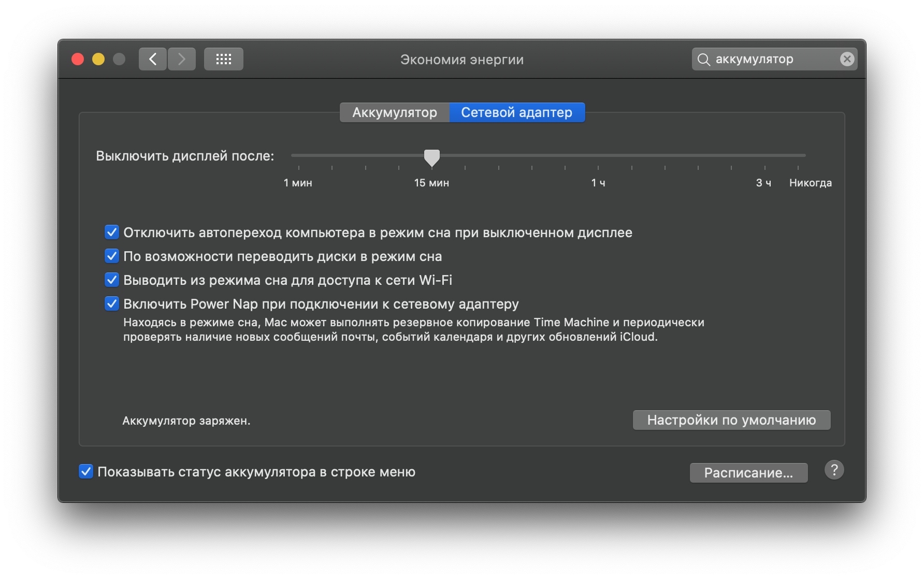Minimize window with the yellow button
This screenshot has width=924, height=579.
tap(98, 59)
